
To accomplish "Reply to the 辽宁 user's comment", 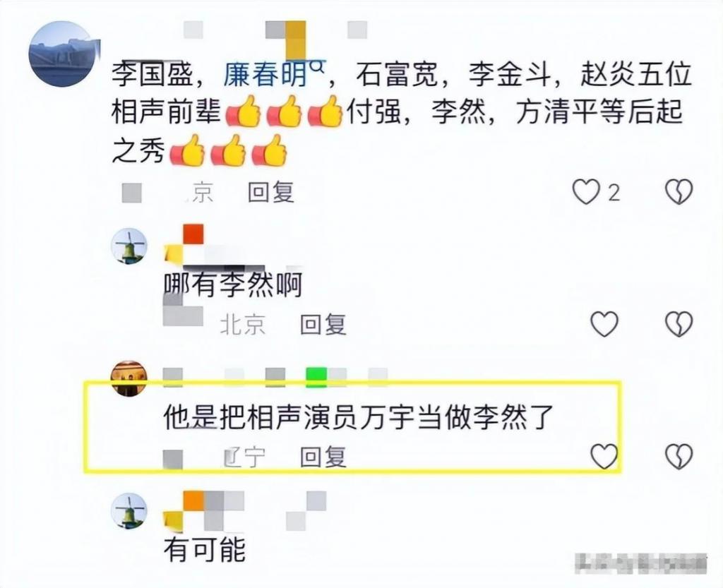I will point(323,457).
